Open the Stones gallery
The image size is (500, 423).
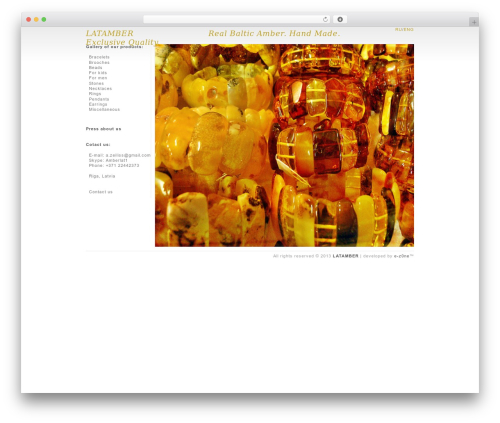pos(96,83)
